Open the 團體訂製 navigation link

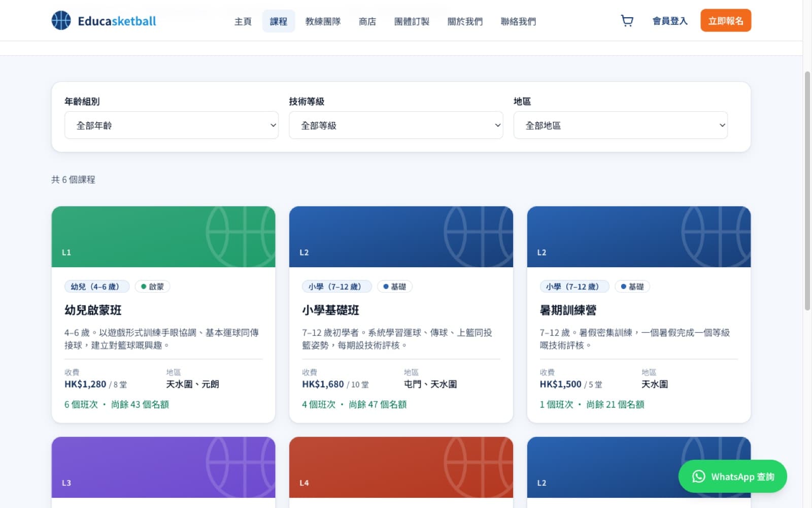[412, 21]
